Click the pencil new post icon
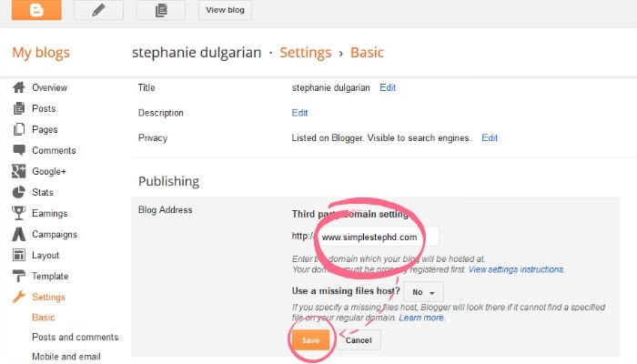The image size is (637, 364). [98, 9]
